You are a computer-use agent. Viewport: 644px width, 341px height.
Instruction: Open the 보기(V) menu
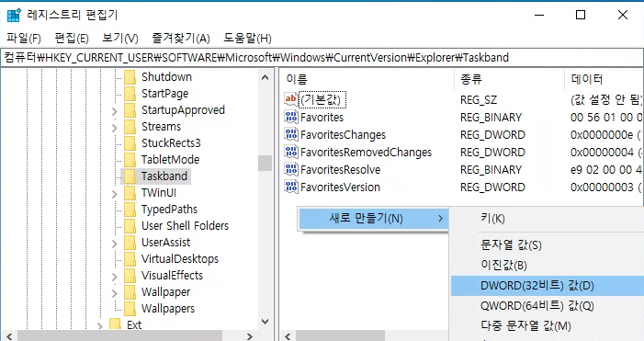(x=120, y=39)
